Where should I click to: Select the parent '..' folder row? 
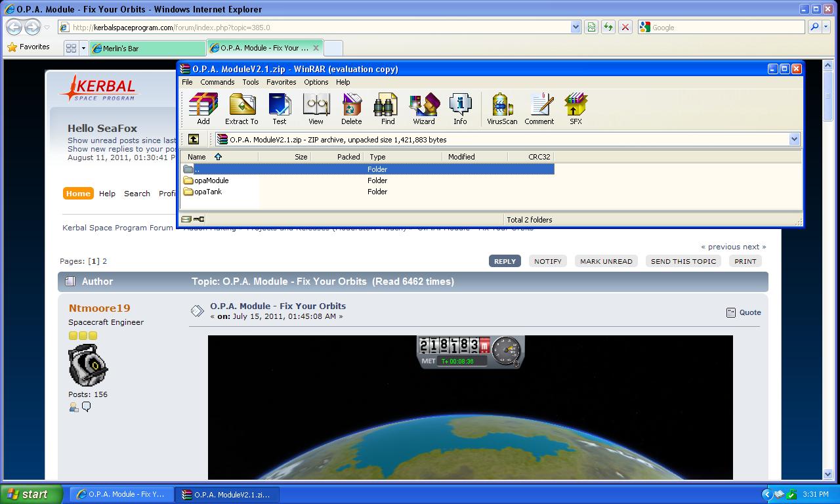(367, 169)
